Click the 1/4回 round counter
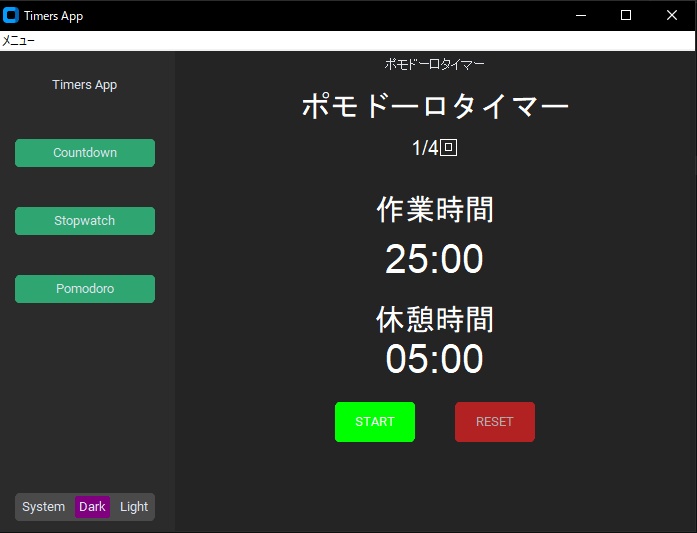This screenshot has height=533, width=697. coord(435,148)
